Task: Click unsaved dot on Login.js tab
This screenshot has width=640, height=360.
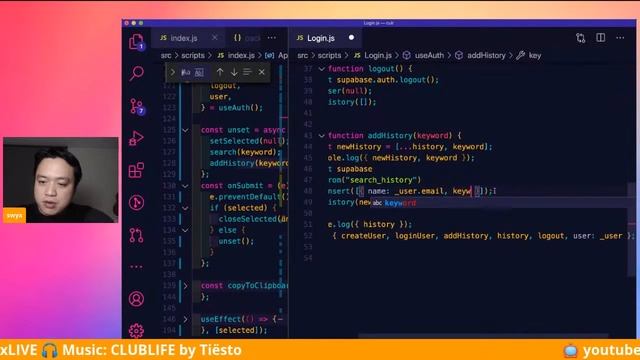Action: (x=351, y=38)
